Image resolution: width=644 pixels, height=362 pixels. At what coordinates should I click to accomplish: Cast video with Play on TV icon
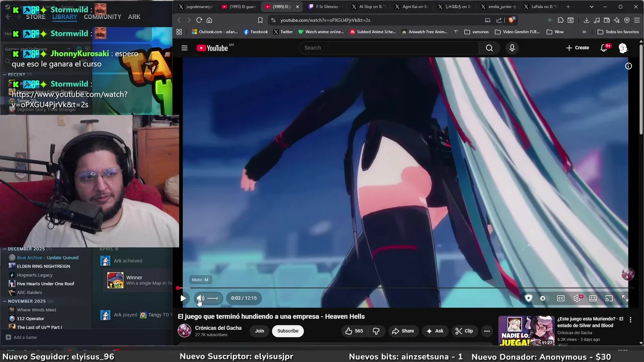click(609, 298)
